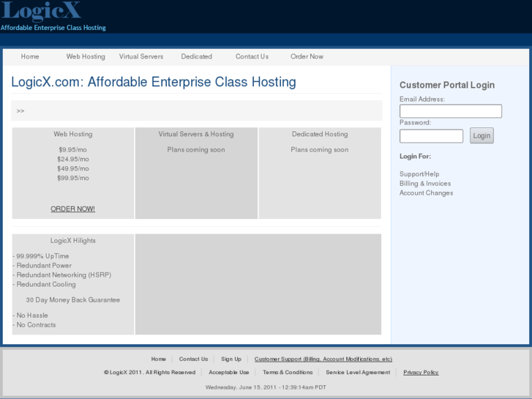Click the Login button
532x399 pixels.
[x=482, y=135]
